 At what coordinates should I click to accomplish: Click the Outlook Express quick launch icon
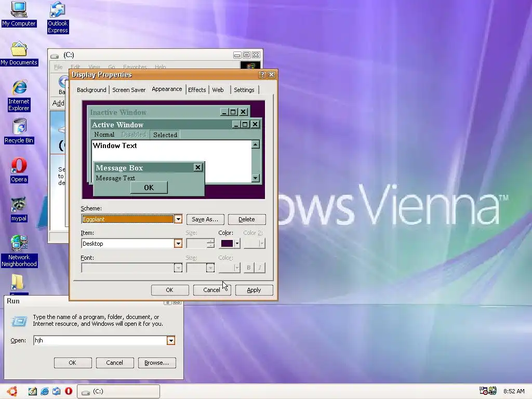tap(56, 391)
